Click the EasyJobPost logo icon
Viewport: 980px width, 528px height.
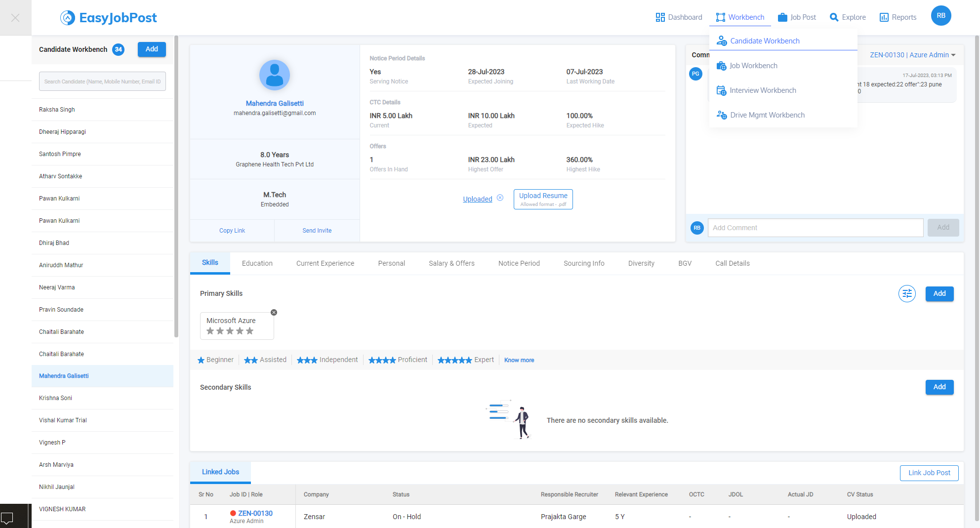pos(68,18)
